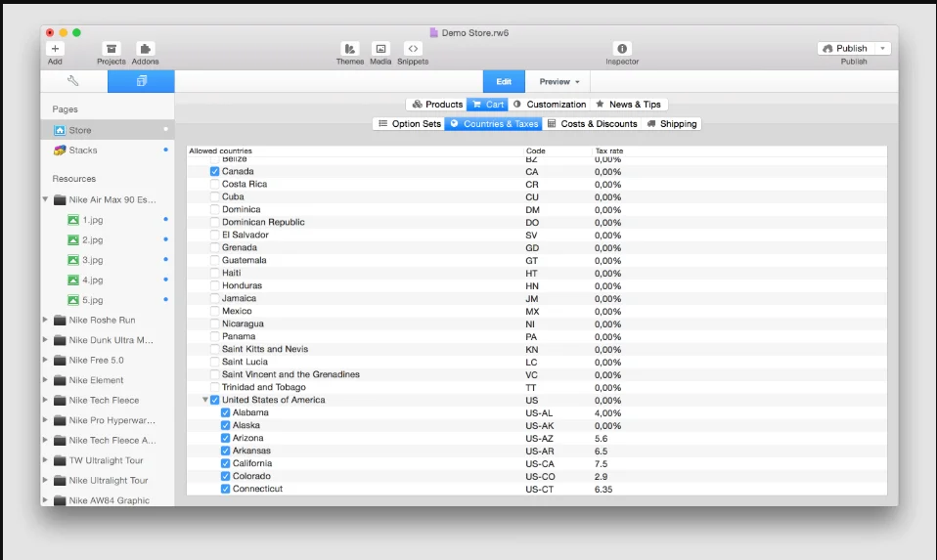Screen dimensions: 937x560
Task: Switch to the Shipping tab
Action: tap(671, 123)
